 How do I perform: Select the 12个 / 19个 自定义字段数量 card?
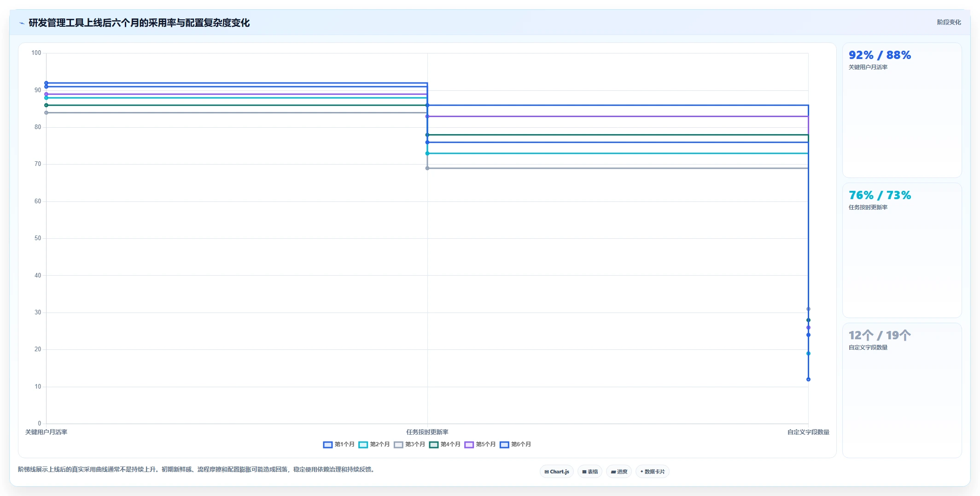coord(902,390)
